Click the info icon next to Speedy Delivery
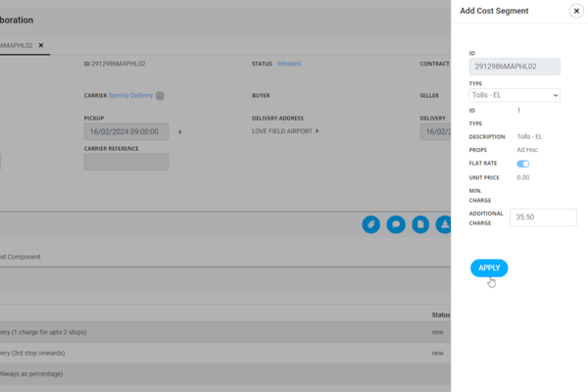Viewport: 588px width, 392px height. point(160,96)
